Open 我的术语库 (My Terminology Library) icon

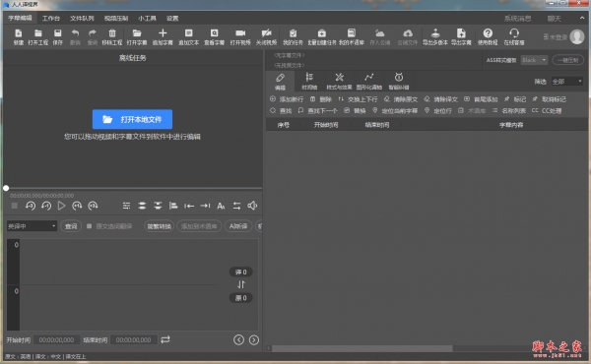[x=352, y=33]
